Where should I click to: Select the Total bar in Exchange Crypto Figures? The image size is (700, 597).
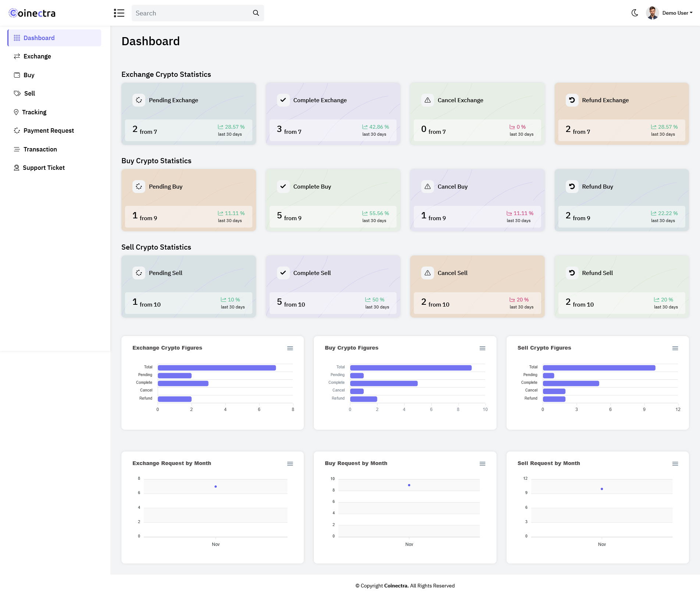point(217,368)
